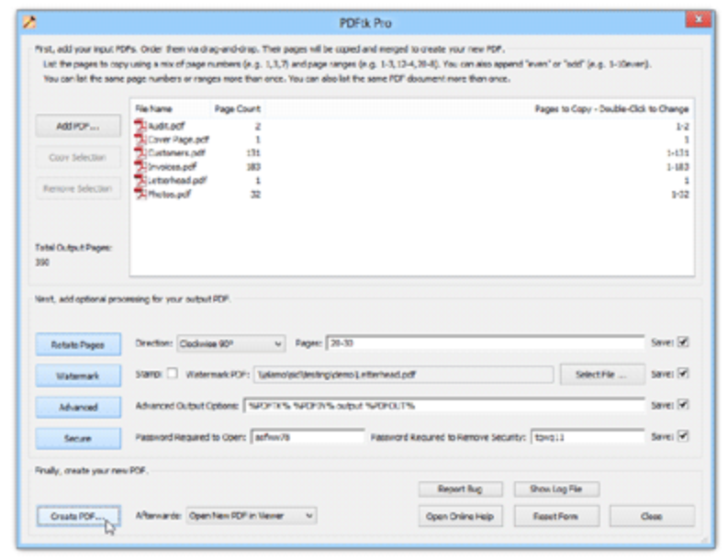Click the Create PDF... button
This screenshot has width=728, height=560.
pyautogui.click(x=78, y=516)
